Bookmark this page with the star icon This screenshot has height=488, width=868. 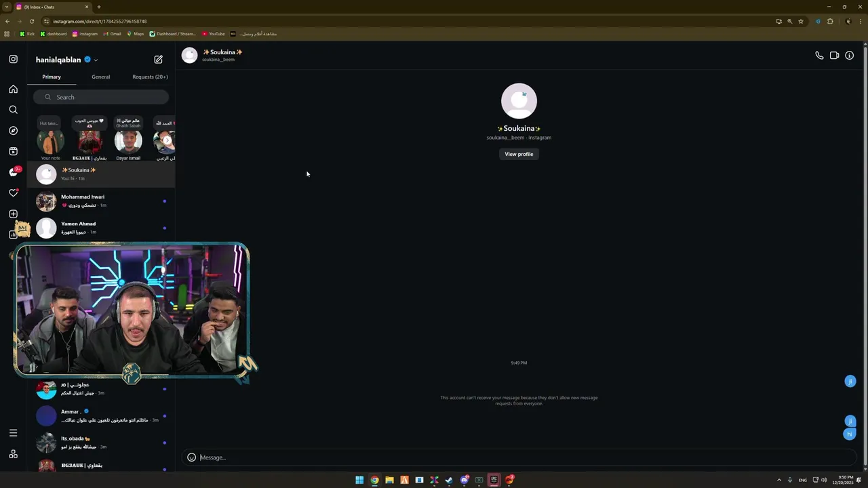[x=800, y=21]
